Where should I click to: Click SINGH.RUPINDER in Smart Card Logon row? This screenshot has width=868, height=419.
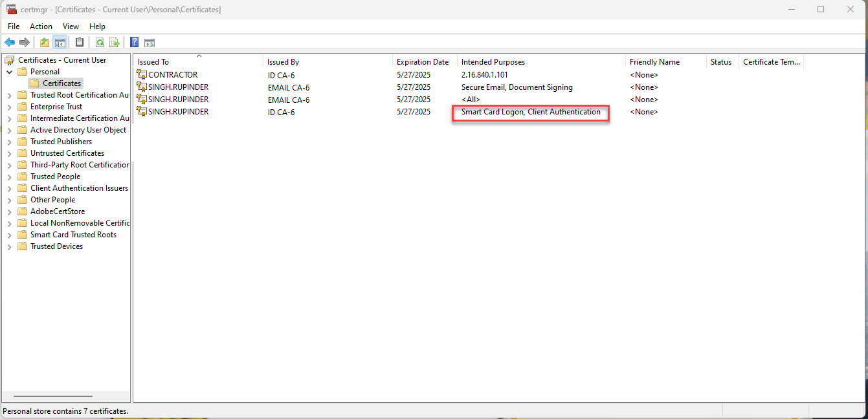coord(178,112)
